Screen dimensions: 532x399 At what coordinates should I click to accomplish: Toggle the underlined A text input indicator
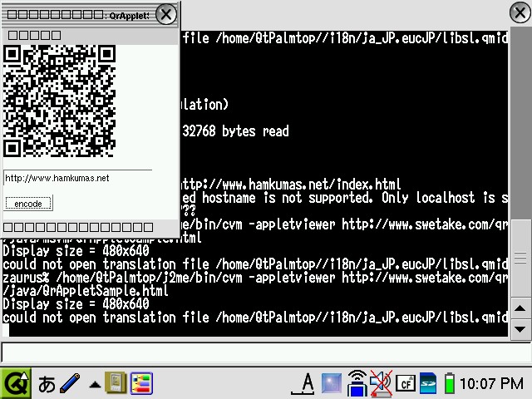(x=303, y=384)
